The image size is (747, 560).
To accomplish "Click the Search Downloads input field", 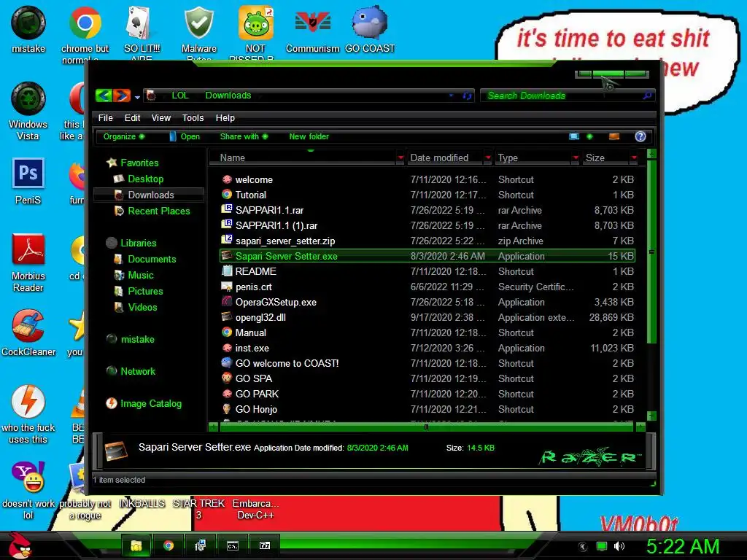I will click(x=562, y=96).
